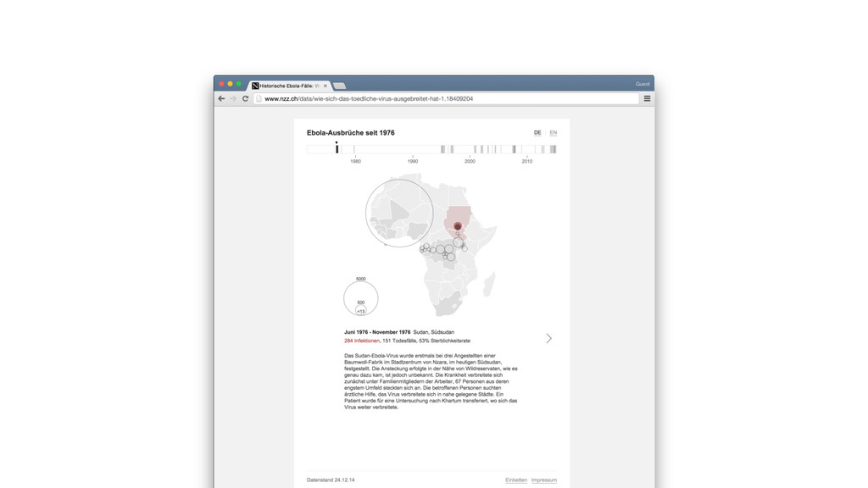Click Madagascar on the Africa map
868x488 pixels.
point(489,285)
